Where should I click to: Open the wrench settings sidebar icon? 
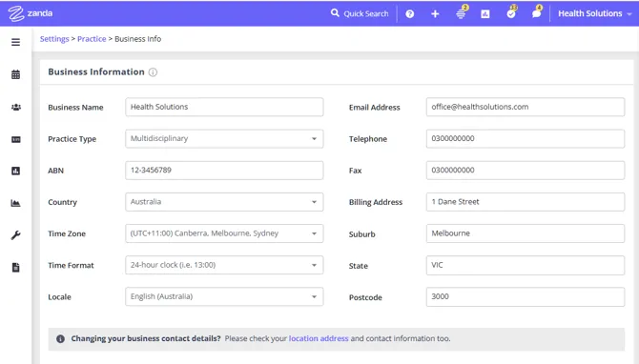(x=15, y=235)
